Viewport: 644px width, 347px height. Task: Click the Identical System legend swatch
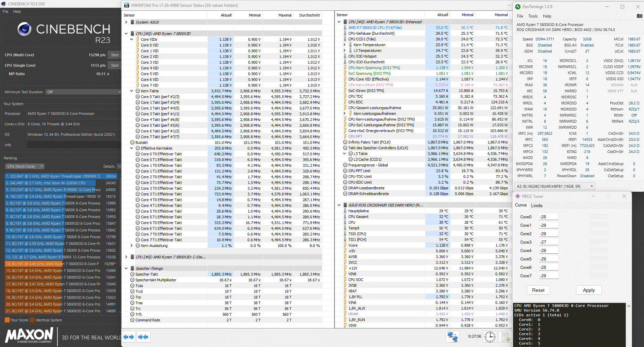pyautogui.click(x=32, y=320)
